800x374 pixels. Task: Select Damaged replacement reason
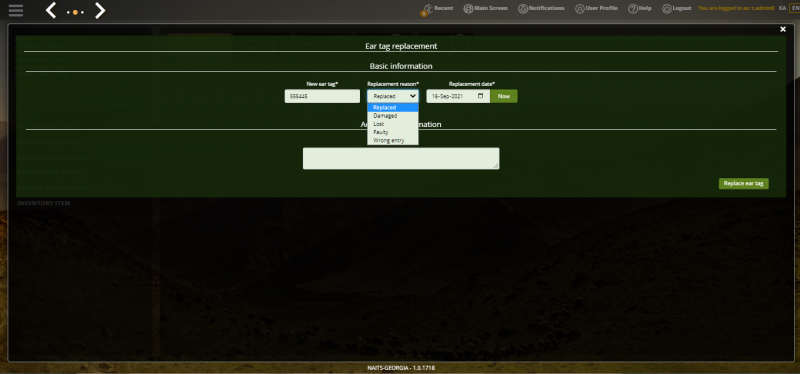(393, 116)
